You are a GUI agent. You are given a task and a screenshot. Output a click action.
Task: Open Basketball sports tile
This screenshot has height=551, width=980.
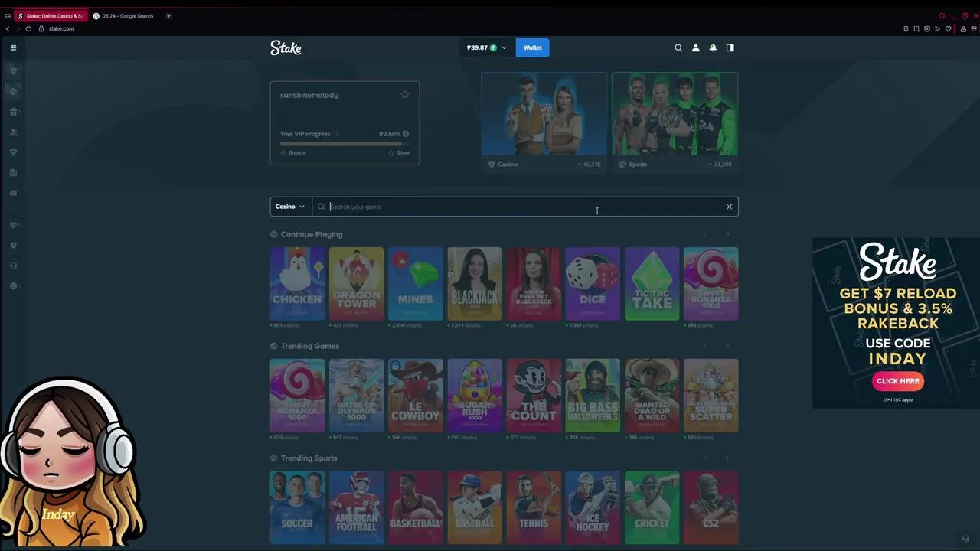pos(416,507)
